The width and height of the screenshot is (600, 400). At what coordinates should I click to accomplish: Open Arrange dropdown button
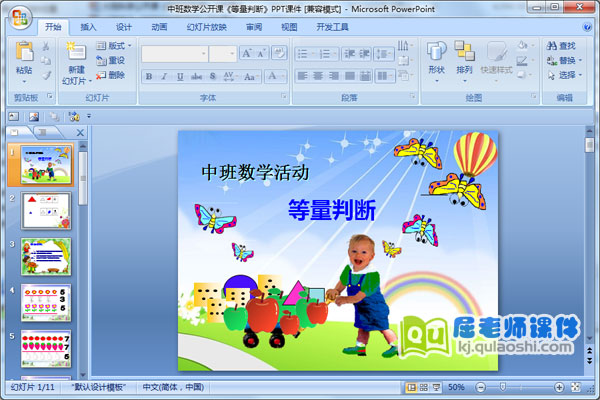click(x=465, y=60)
